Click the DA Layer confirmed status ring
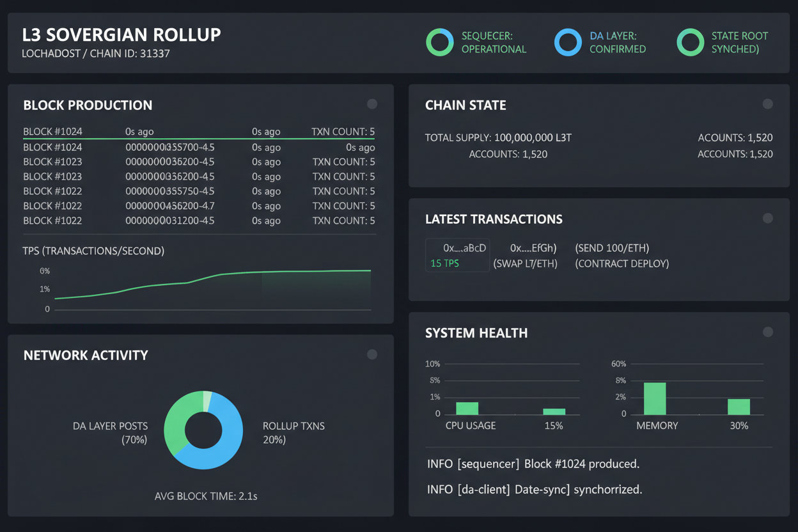798x532 pixels. (568, 42)
